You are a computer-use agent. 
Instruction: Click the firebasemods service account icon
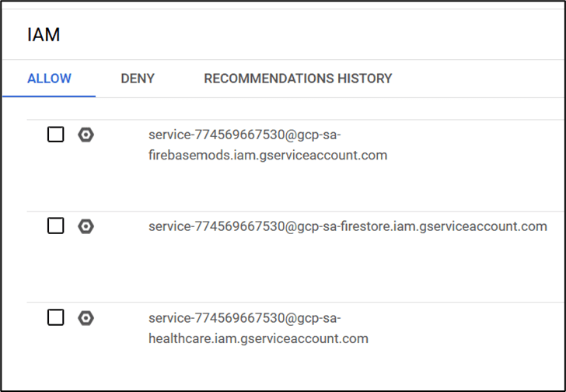[x=86, y=135]
